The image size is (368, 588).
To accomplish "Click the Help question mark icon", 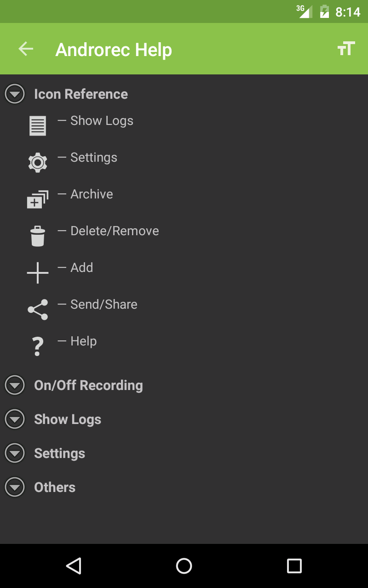I will (x=38, y=346).
